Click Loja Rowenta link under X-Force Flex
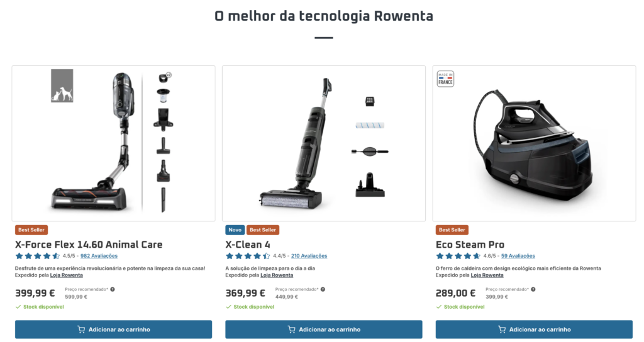The width and height of the screenshot is (644, 342). [67, 275]
